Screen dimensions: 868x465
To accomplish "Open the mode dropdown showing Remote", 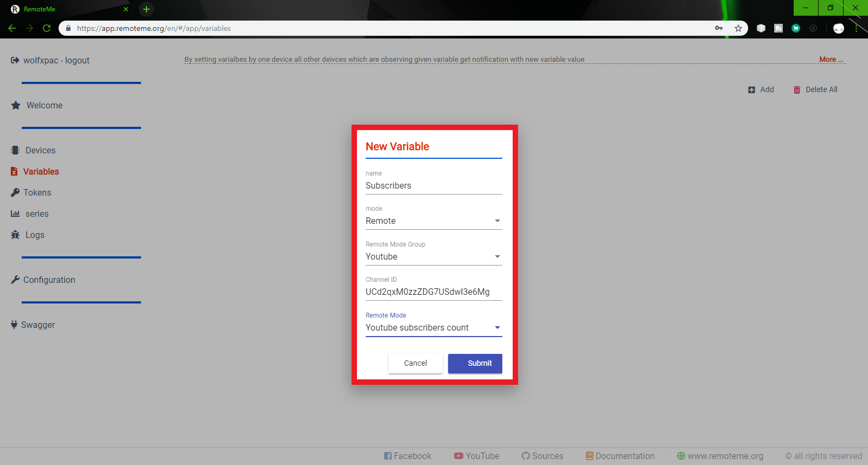I will point(434,221).
